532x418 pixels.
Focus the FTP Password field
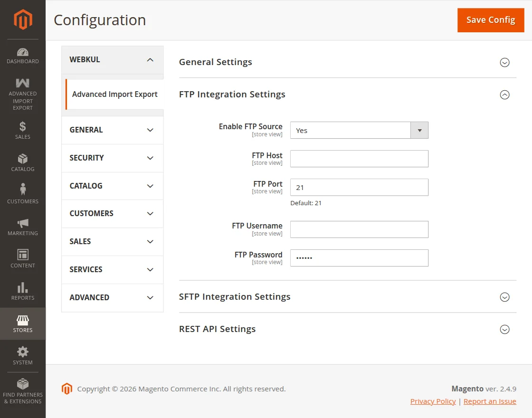point(359,258)
